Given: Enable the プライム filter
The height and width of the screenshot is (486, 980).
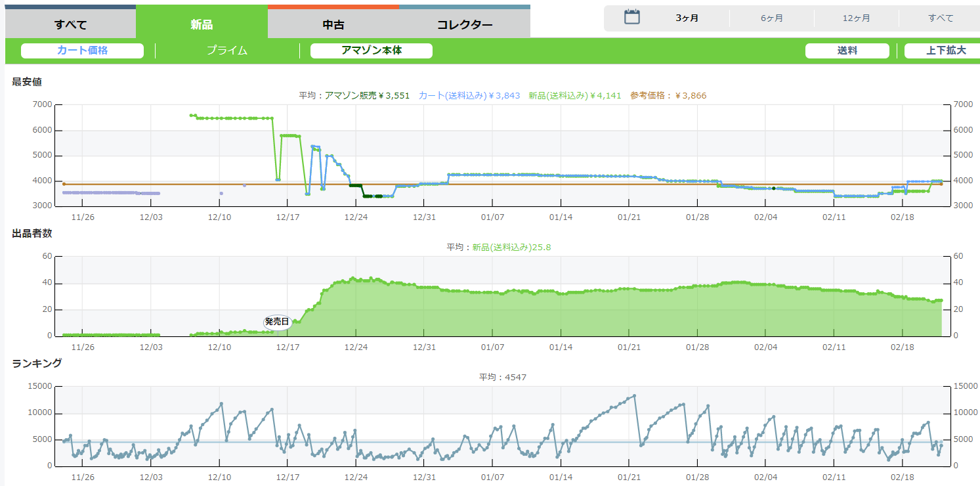Looking at the screenshot, I should (227, 51).
